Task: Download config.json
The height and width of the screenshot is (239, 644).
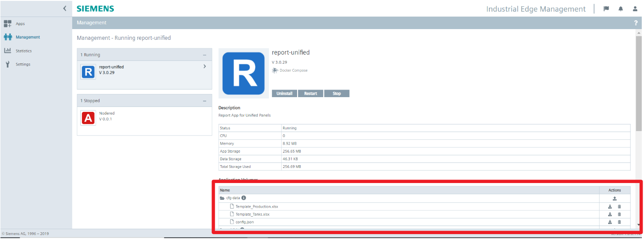Action: click(610, 222)
